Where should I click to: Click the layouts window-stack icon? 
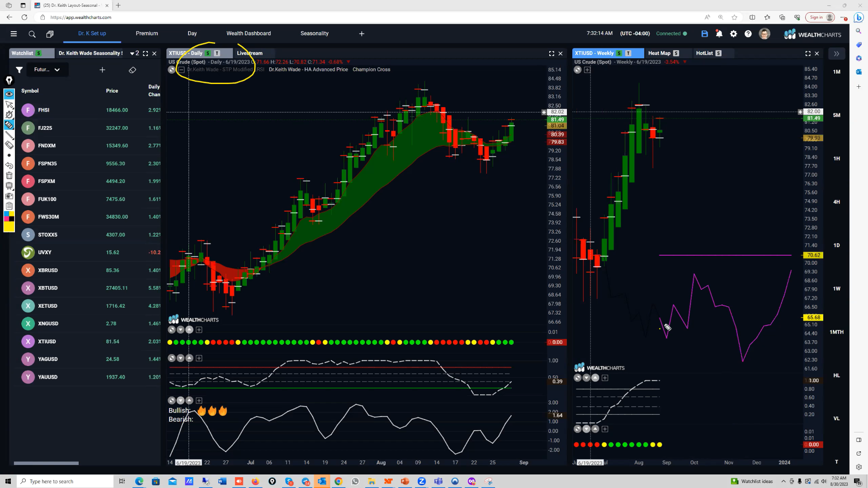point(50,34)
